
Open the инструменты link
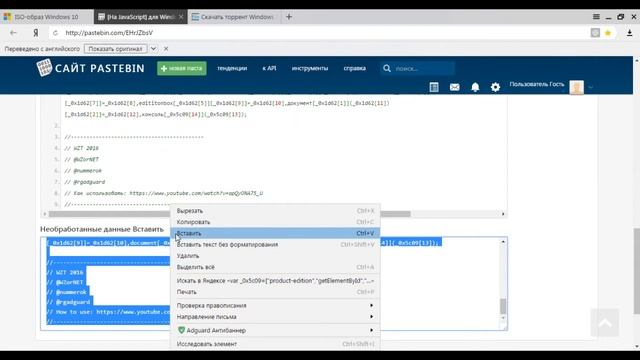[x=310, y=68]
